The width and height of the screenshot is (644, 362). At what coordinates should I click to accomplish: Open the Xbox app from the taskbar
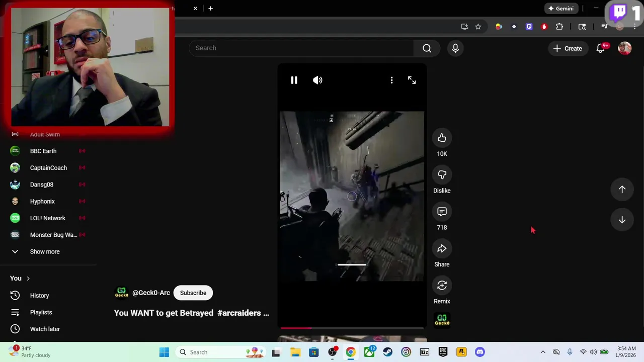(369, 352)
